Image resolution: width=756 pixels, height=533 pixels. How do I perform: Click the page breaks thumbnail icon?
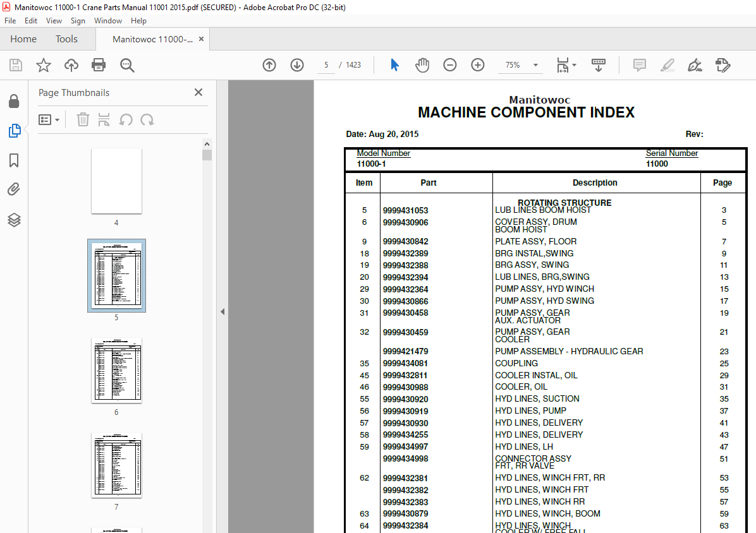104,119
